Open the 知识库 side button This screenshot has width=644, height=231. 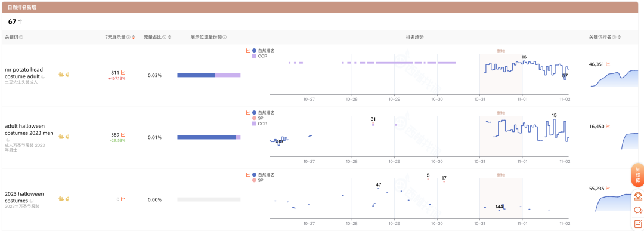click(638, 175)
